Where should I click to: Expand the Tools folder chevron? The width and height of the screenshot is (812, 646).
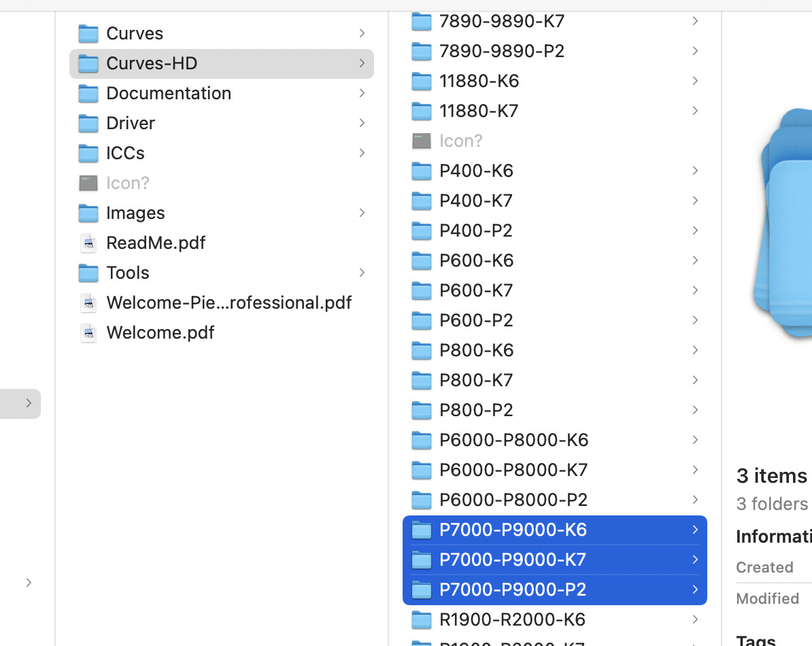click(x=362, y=273)
